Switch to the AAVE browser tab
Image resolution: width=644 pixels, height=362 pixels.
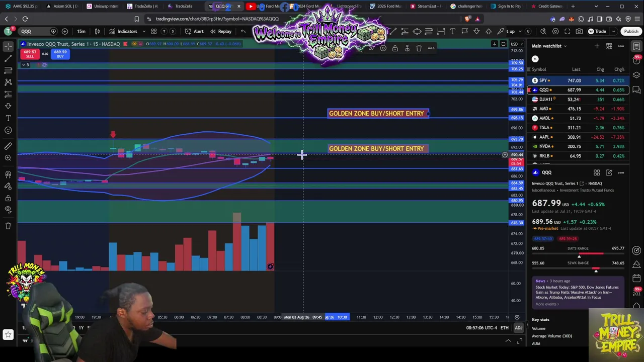tap(22, 6)
